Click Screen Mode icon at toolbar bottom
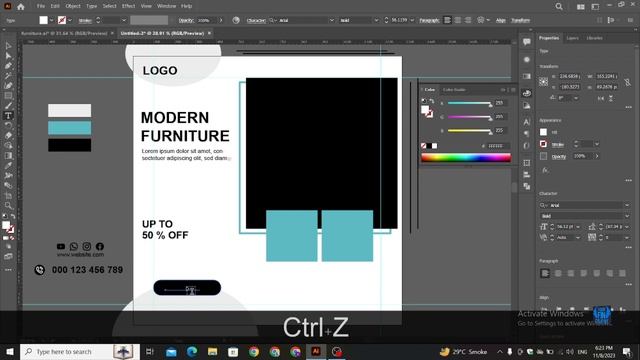640x360 pixels. click(x=8, y=256)
